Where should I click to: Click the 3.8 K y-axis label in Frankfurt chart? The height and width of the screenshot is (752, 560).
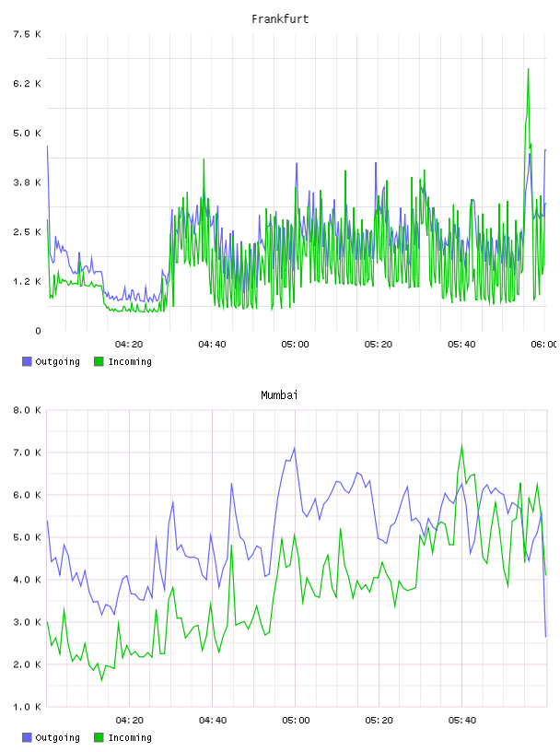point(27,182)
